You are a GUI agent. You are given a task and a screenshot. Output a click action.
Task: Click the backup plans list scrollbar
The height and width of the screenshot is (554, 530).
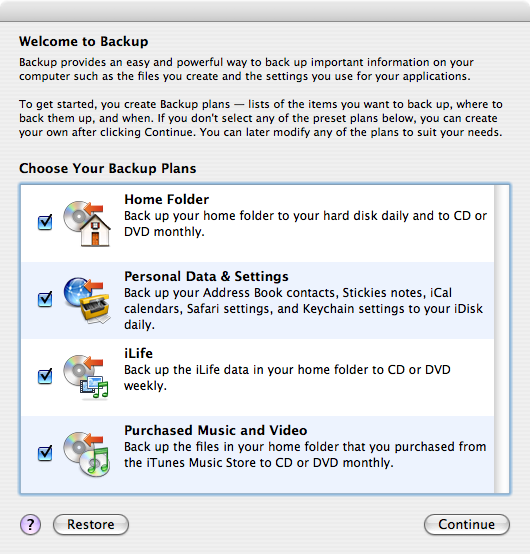point(501,339)
